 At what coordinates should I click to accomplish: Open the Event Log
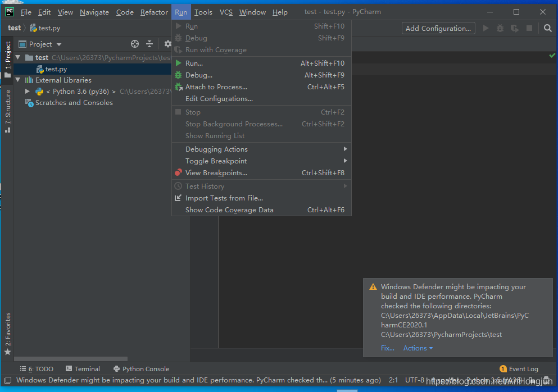click(519, 369)
